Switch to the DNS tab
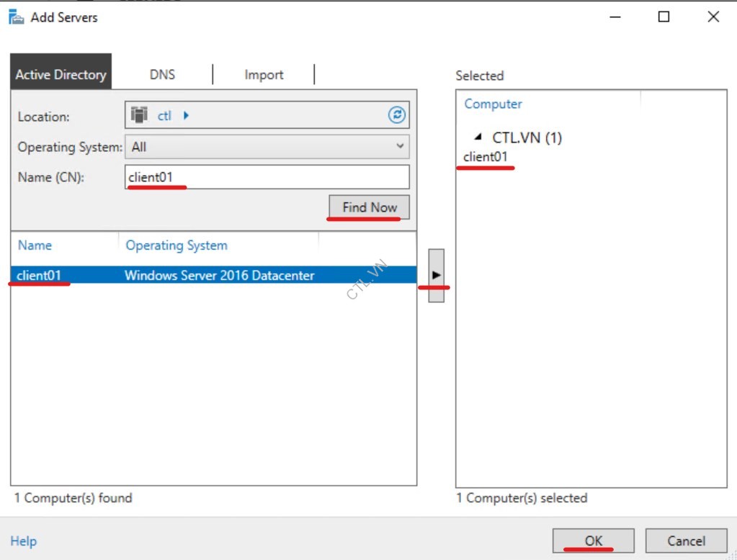This screenshot has height=560, width=737. pyautogui.click(x=162, y=74)
